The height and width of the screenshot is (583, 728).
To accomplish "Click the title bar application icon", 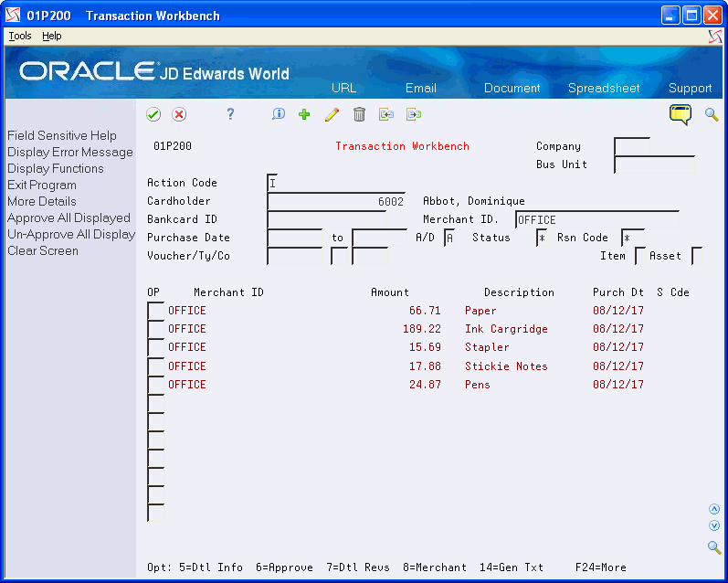I will pos(13,16).
